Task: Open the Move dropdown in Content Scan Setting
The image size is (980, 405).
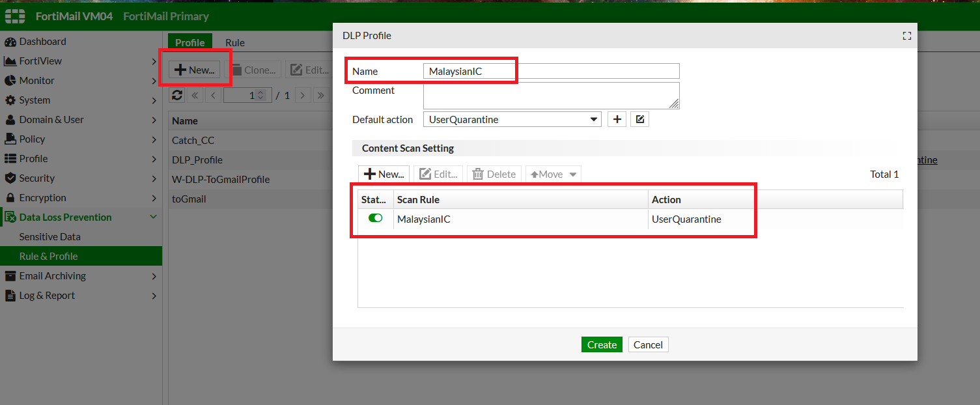Action: click(553, 174)
